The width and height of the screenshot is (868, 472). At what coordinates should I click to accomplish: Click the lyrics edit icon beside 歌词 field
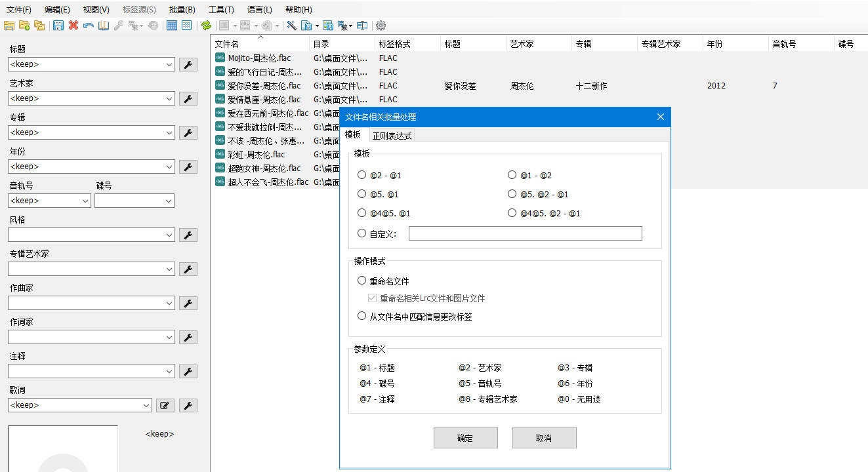[x=165, y=405]
